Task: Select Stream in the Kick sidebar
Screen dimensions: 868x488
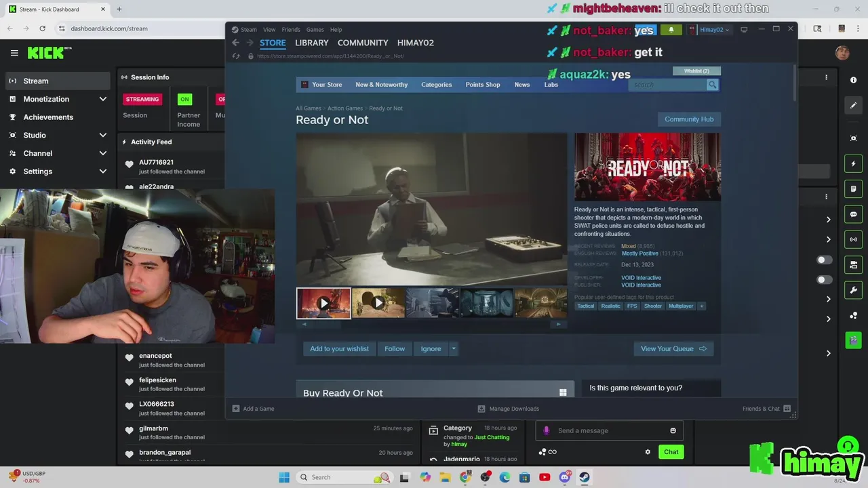Action: click(57, 81)
